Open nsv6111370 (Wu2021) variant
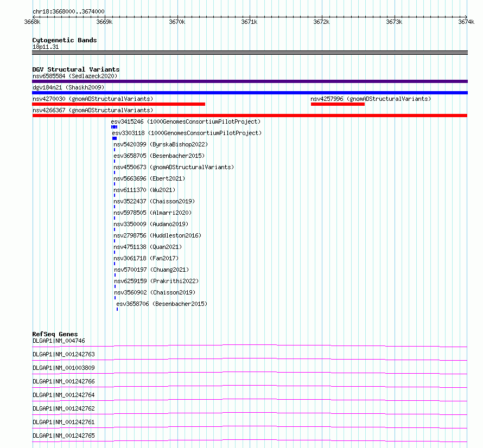This screenshot has width=483, height=448. coord(144,190)
